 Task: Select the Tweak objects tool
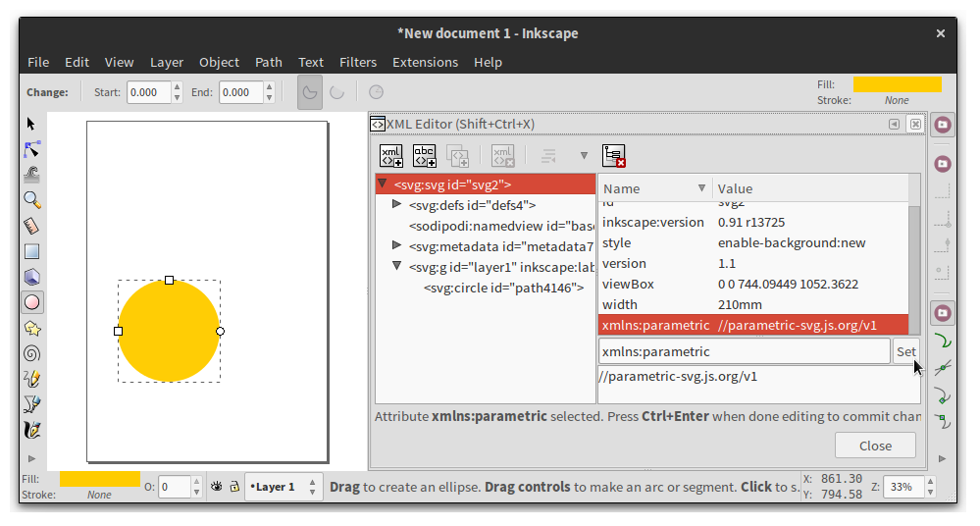31,175
